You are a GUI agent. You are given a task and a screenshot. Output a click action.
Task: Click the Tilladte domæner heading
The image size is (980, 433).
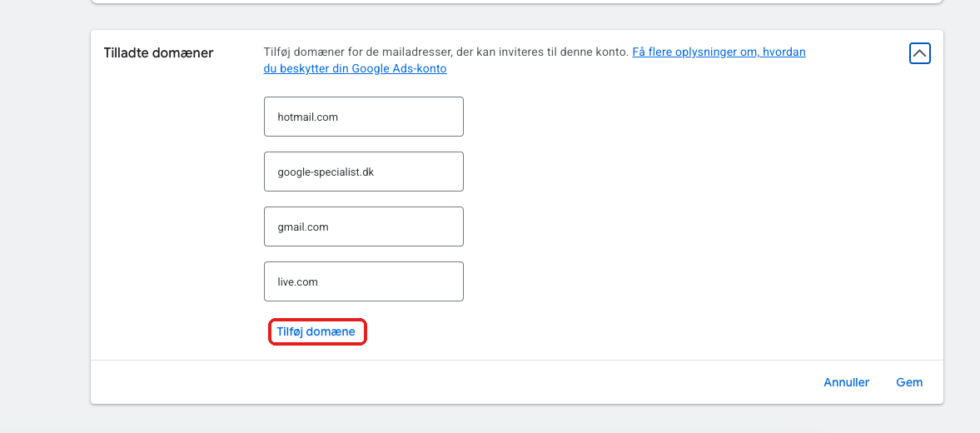pyautogui.click(x=159, y=53)
